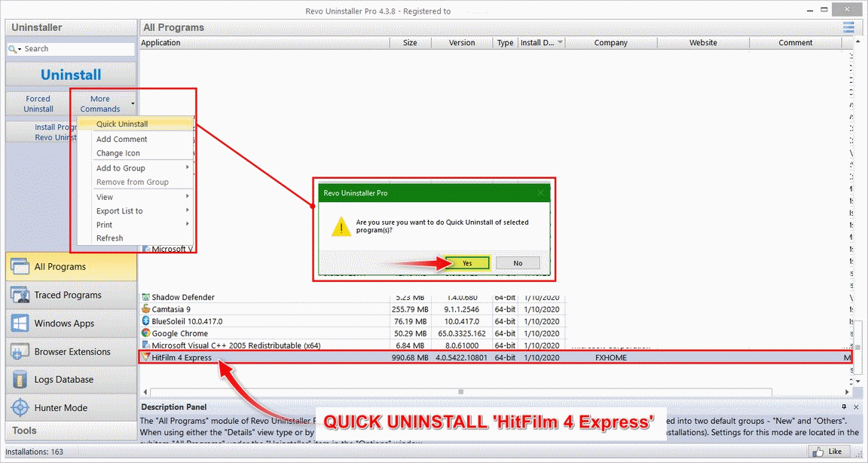Open search options dropdown arrow
The width and height of the screenshot is (868, 463).
pyautogui.click(x=20, y=49)
